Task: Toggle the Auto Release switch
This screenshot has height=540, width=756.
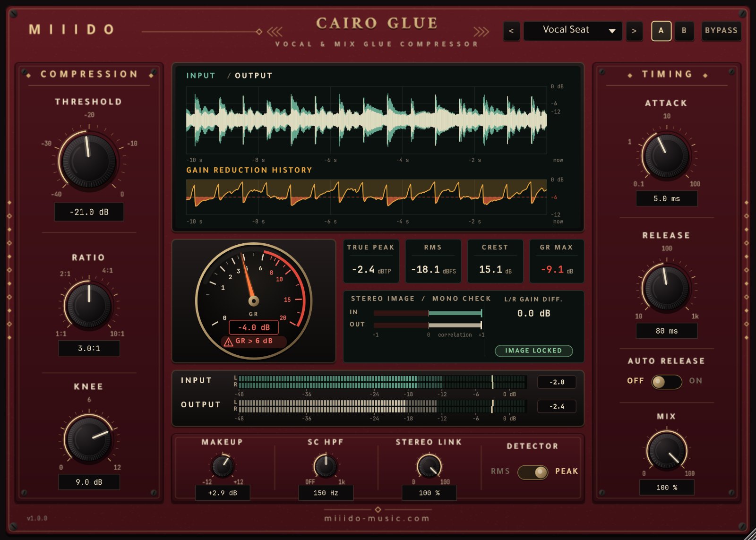Action: point(666,381)
